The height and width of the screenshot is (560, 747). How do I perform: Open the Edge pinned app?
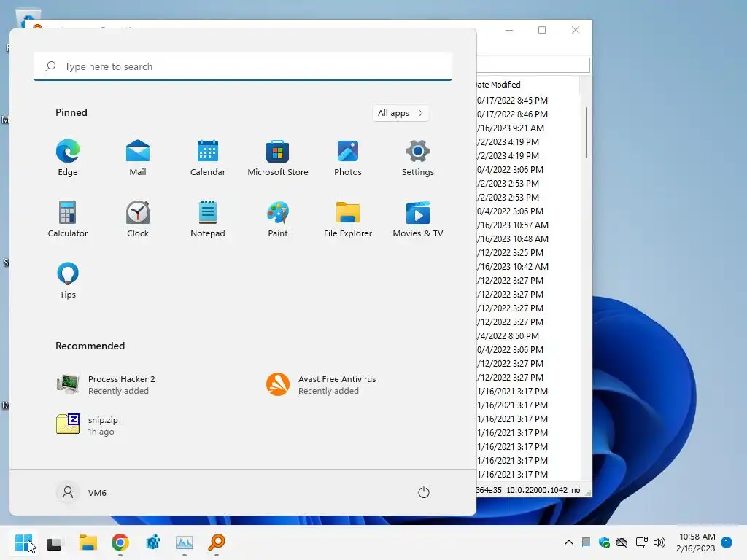click(68, 157)
